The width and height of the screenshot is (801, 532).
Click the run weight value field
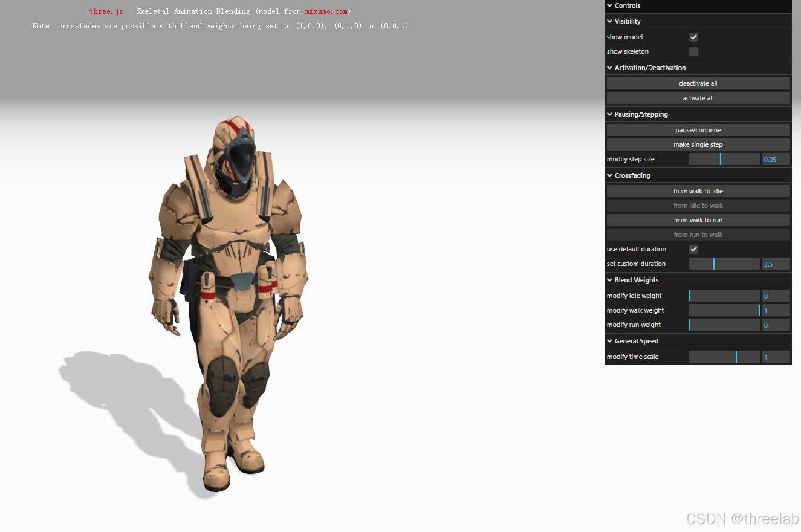[776, 325]
